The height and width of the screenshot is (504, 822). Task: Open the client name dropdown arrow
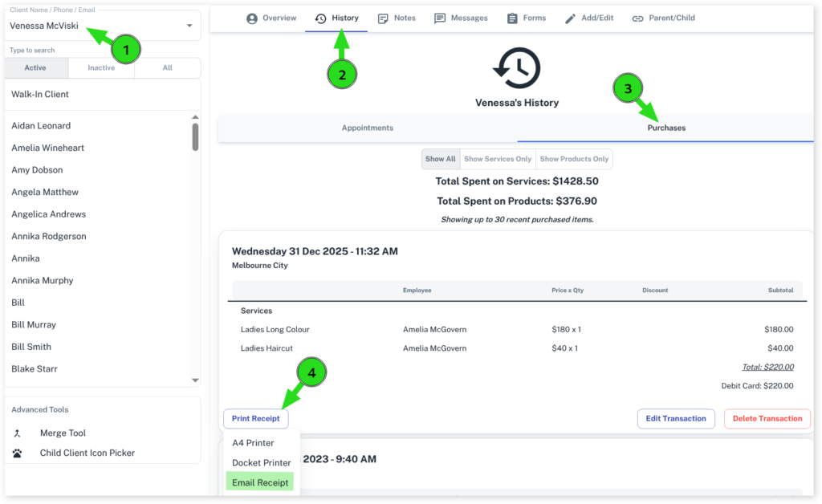click(189, 26)
